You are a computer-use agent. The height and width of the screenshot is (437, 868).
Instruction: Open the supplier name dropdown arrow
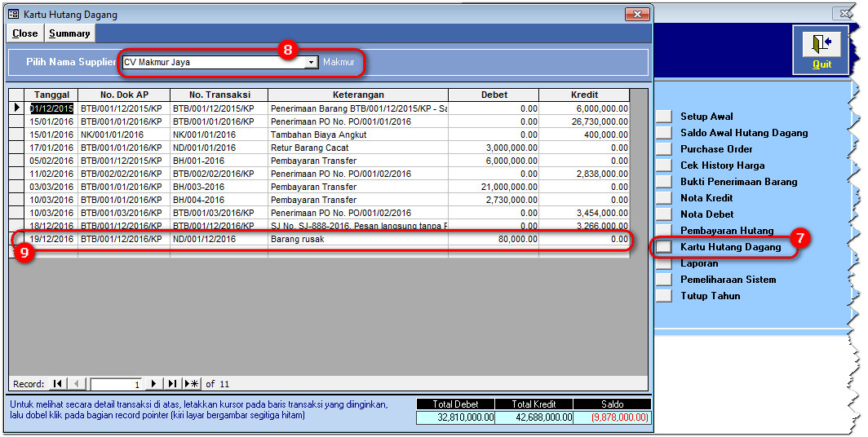click(x=311, y=62)
